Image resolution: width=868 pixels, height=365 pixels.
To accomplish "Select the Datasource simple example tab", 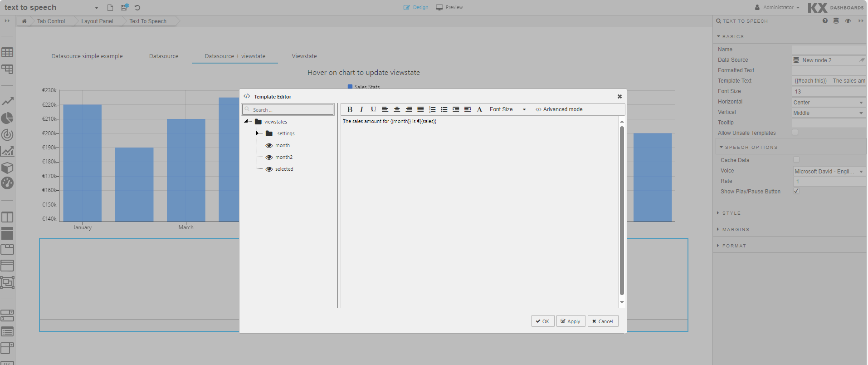I will click(87, 56).
